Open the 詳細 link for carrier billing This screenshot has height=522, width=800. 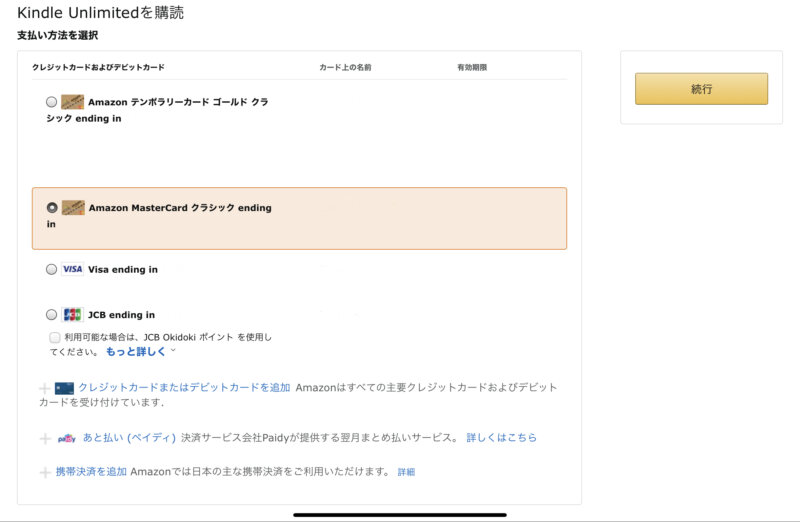pyautogui.click(x=406, y=472)
